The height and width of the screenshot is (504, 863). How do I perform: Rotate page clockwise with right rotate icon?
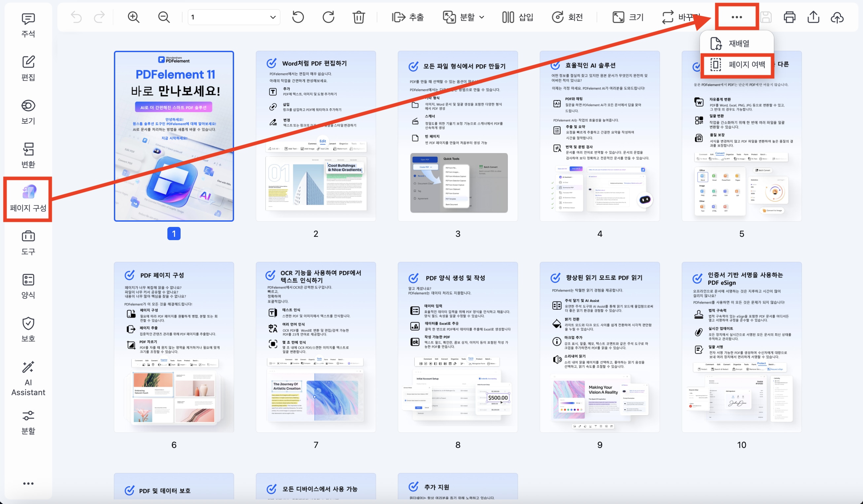click(328, 17)
